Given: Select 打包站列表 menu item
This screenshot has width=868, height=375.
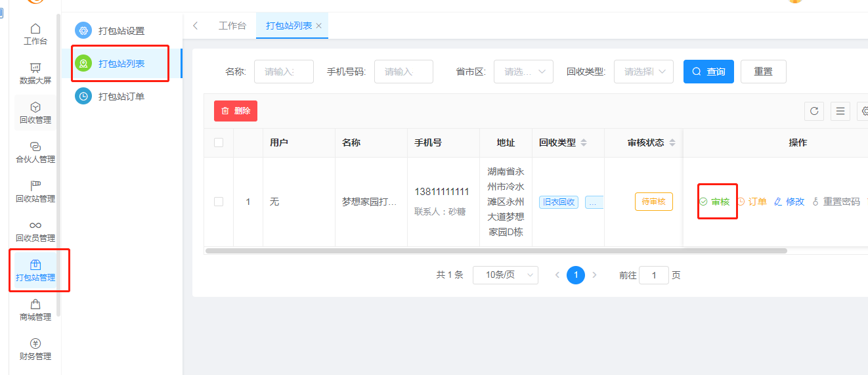Looking at the screenshot, I should point(121,63).
